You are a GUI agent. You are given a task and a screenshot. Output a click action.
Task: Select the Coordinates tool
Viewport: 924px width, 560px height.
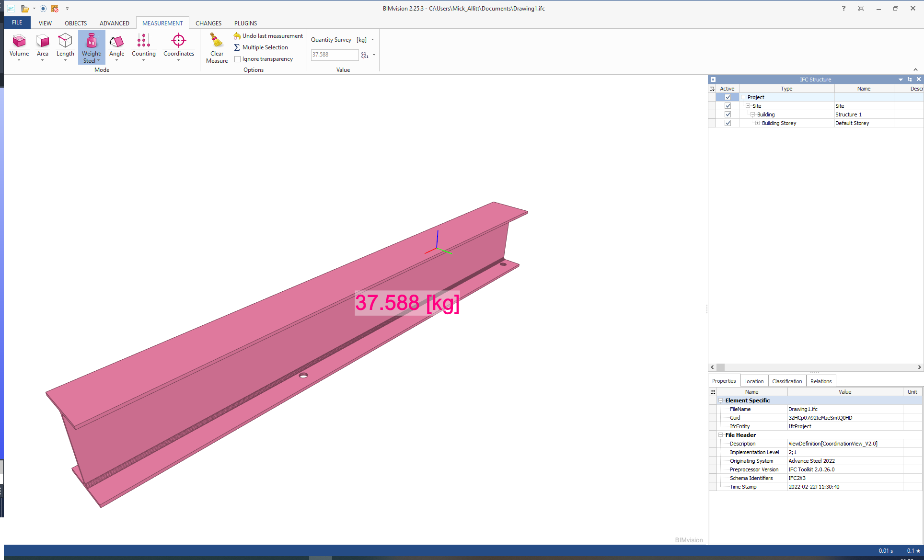[178, 46]
